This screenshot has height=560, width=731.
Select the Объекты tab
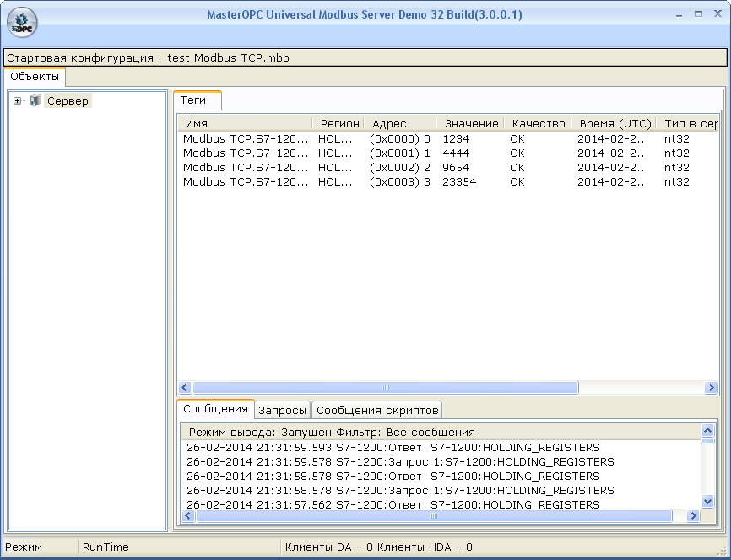click(34, 76)
